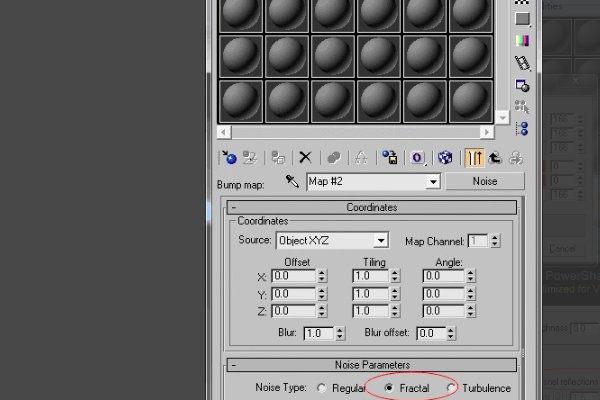Click the Y Tiling value field

tap(370, 294)
